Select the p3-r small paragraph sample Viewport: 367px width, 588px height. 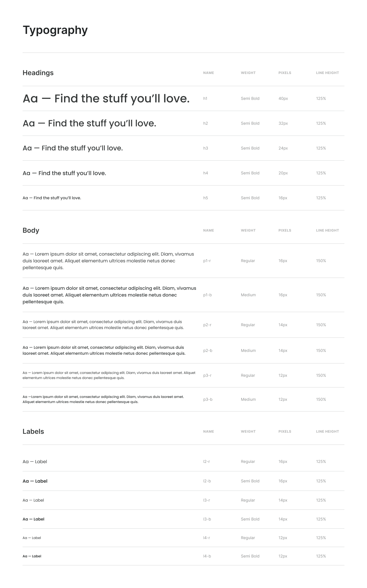click(109, 375)
